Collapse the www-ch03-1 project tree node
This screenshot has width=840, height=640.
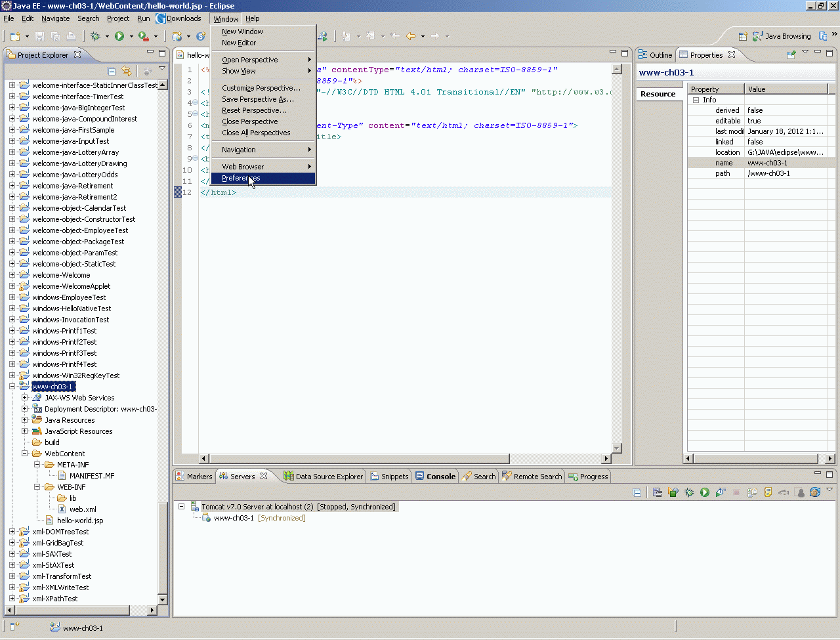pyautogui.click(x=12, y=387)
